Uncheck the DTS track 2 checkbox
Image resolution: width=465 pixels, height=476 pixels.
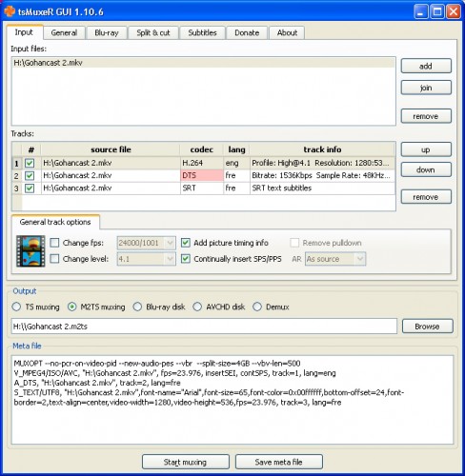(x=30, y=175)
